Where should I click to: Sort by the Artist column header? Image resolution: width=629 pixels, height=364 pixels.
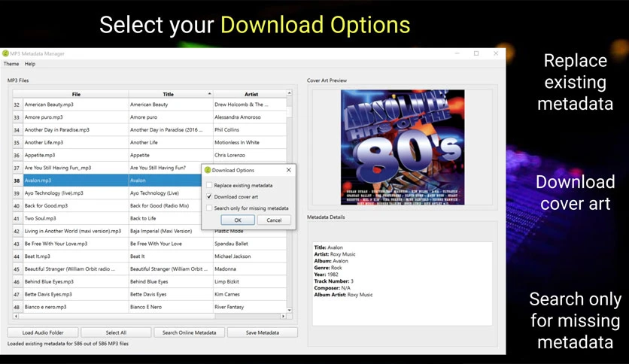(251, 94)
